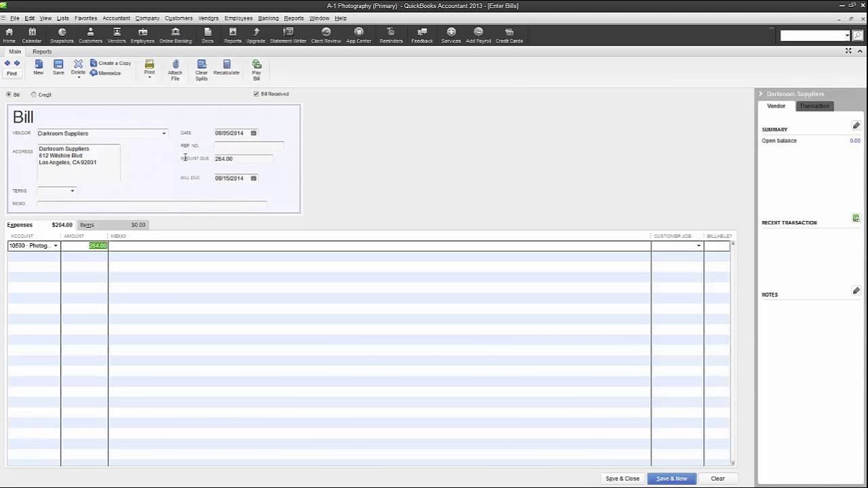Click the New bill icon
The height and width of the screenshot is (488, 868).
(39, 68)
